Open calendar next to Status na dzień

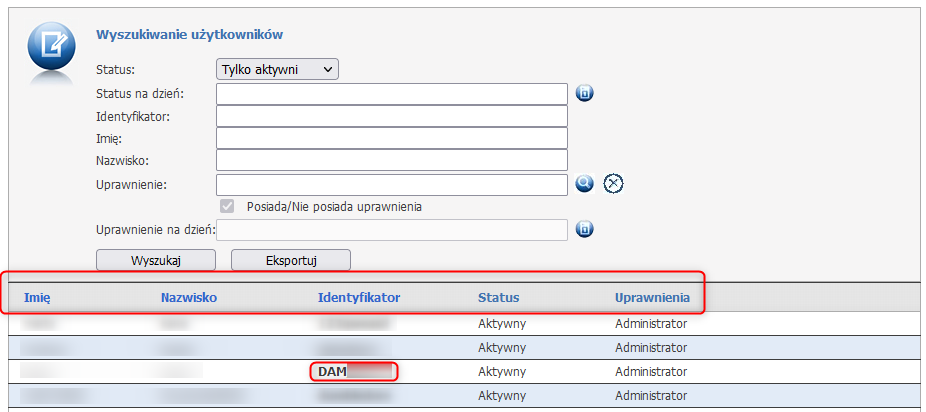click(x=585, y=94)
